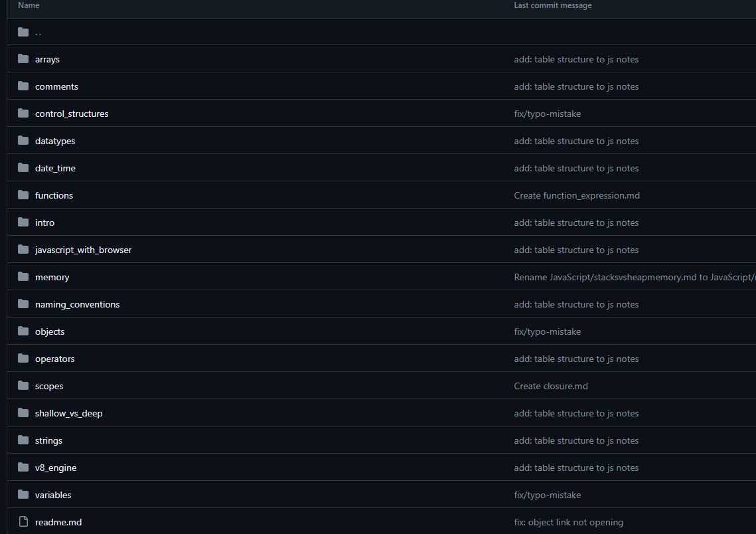
Task: Navigate into the naming_conventions folder
Action: pyautogui.click(x=77, y=304)
